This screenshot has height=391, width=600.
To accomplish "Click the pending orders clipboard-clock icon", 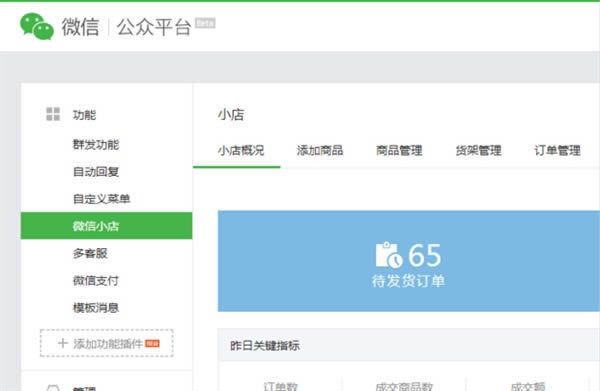I will 389,255.
